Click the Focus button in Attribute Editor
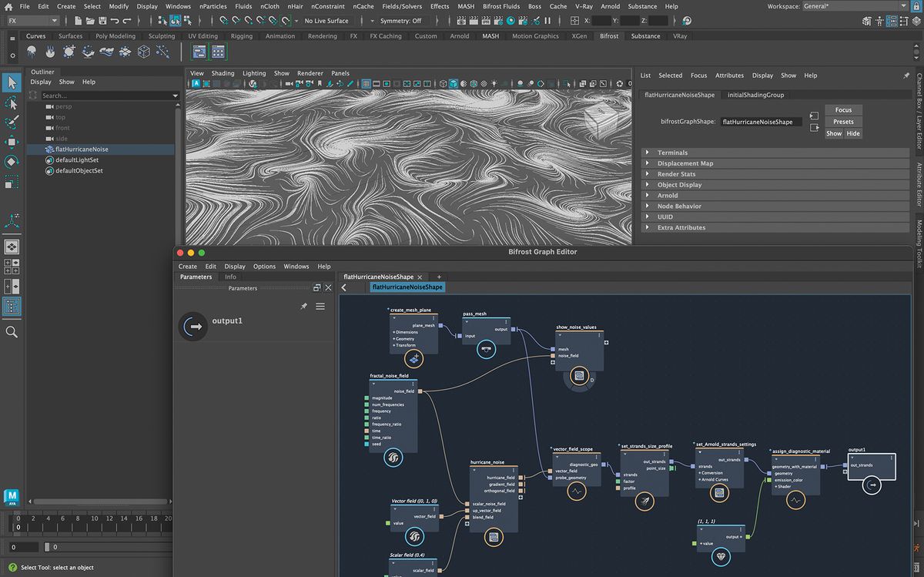924x577 pixels. 842,109
